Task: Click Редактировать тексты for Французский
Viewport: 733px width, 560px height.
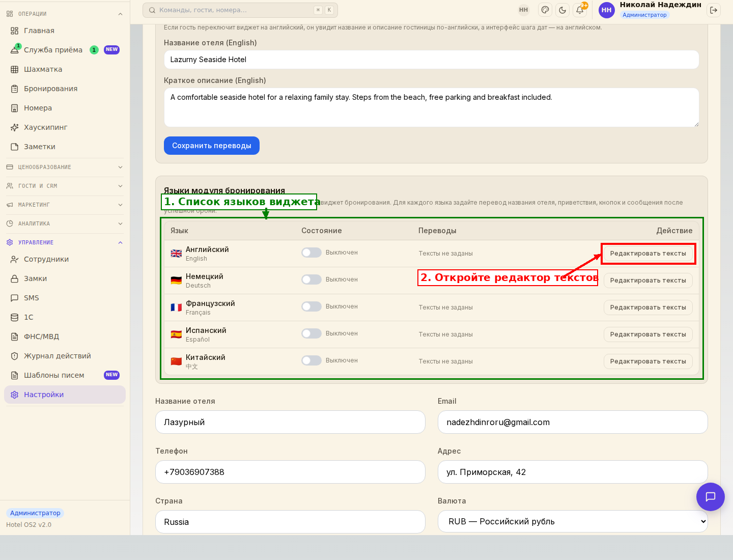Action: tap(648, 307)
